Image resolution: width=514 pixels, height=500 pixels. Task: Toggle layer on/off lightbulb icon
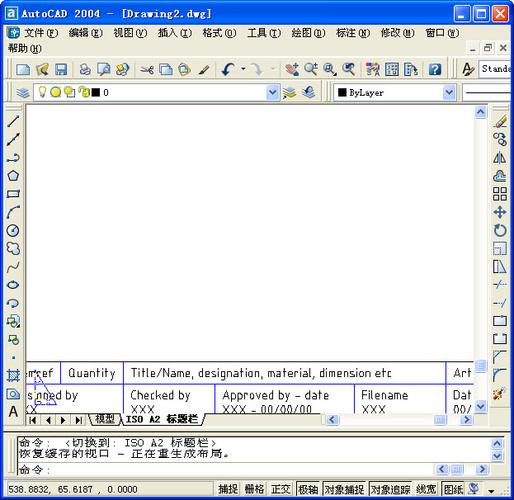(42, 92)
